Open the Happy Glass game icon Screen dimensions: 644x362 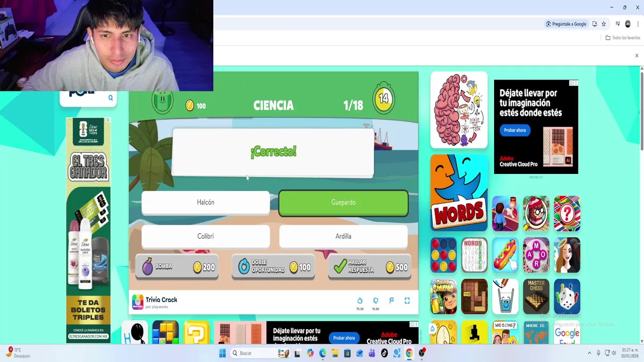(505, 297)
